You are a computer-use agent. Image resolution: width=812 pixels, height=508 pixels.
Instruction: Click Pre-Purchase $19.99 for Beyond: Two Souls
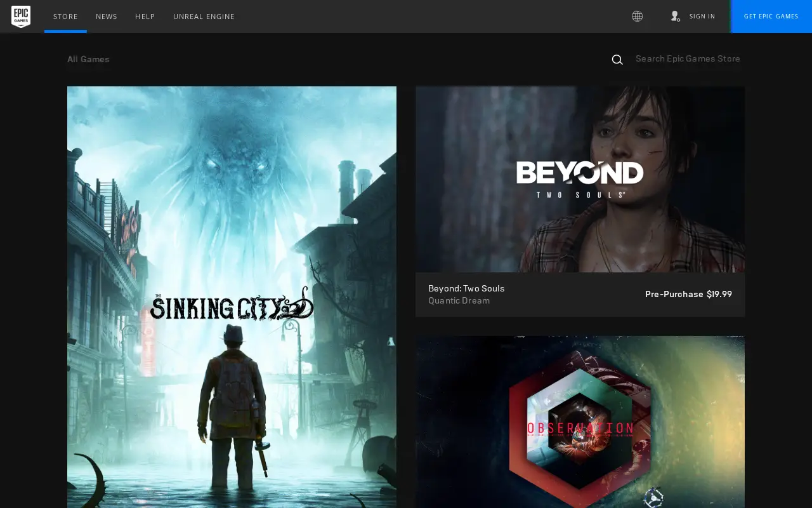point(688,294)
